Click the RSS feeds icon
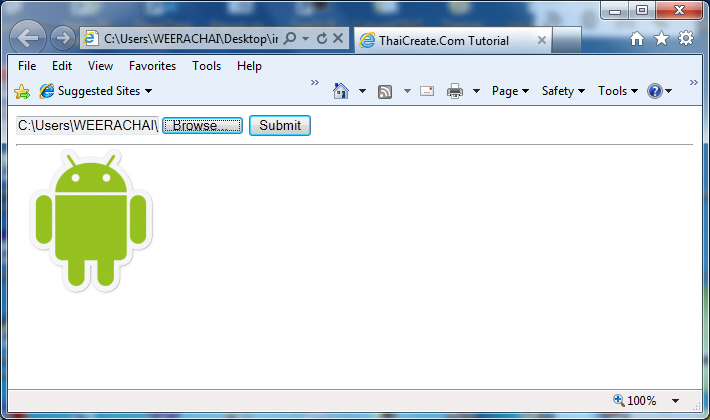 tap(385, 92)
